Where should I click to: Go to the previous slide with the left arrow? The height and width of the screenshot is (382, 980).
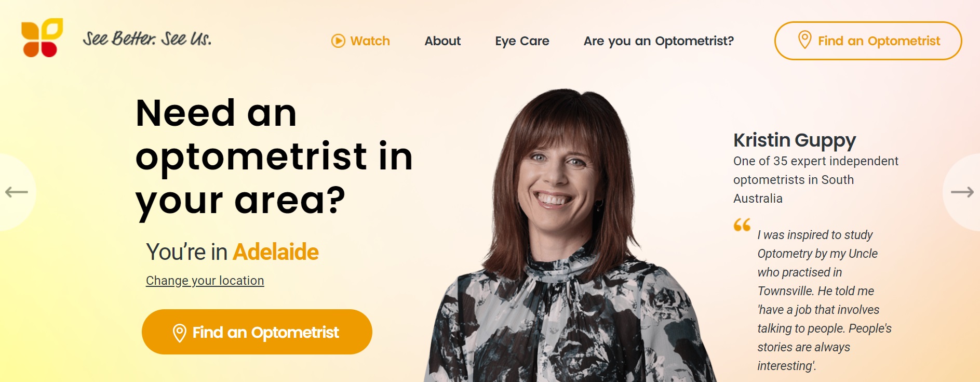(16, 192)
